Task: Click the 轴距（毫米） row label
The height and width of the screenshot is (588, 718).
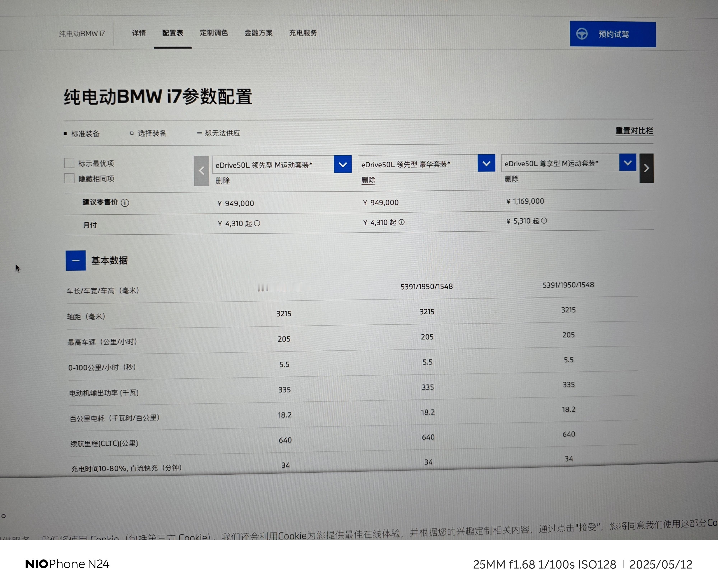Action: pos(86,316)
